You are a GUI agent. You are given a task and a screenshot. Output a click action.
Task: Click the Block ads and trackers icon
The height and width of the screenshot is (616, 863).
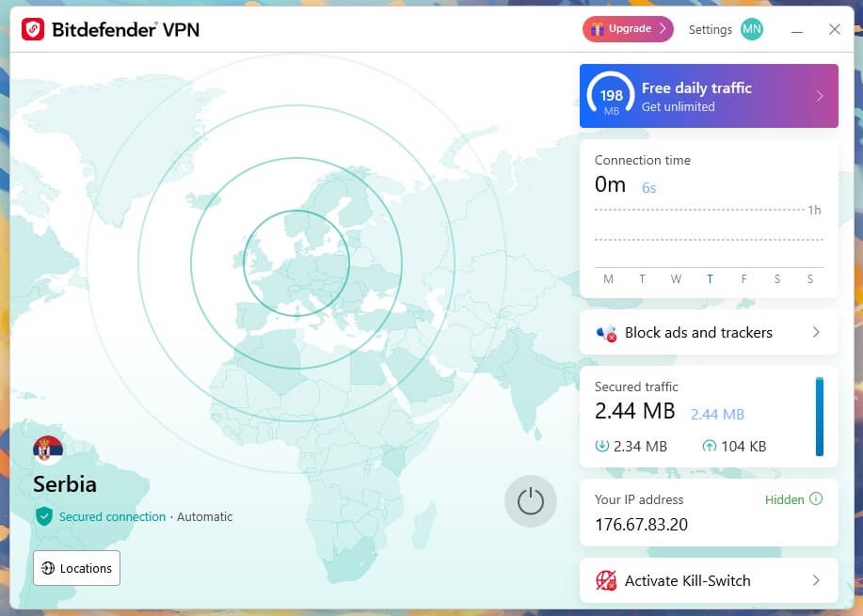pyautogui.click(x=606, y=333)
